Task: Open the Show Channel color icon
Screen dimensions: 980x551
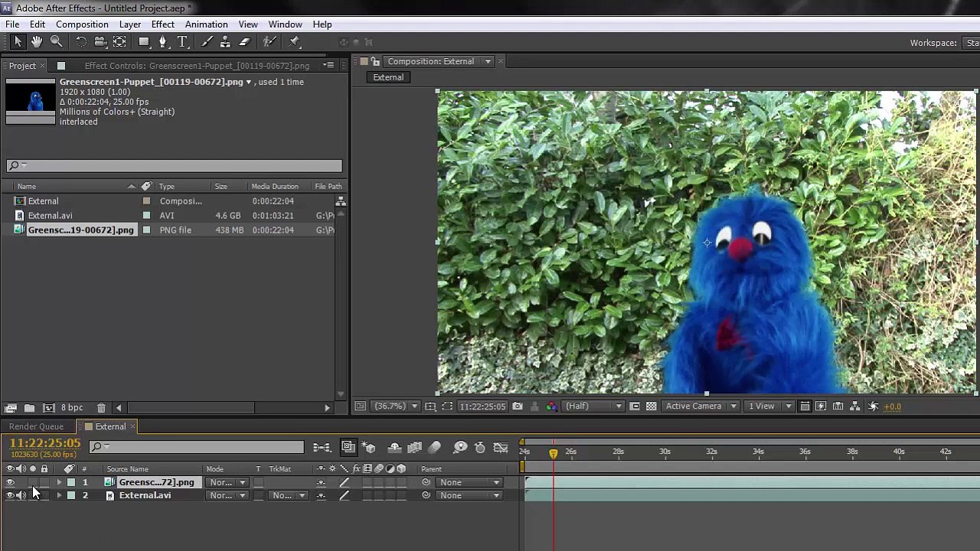Action: [551, 406]
